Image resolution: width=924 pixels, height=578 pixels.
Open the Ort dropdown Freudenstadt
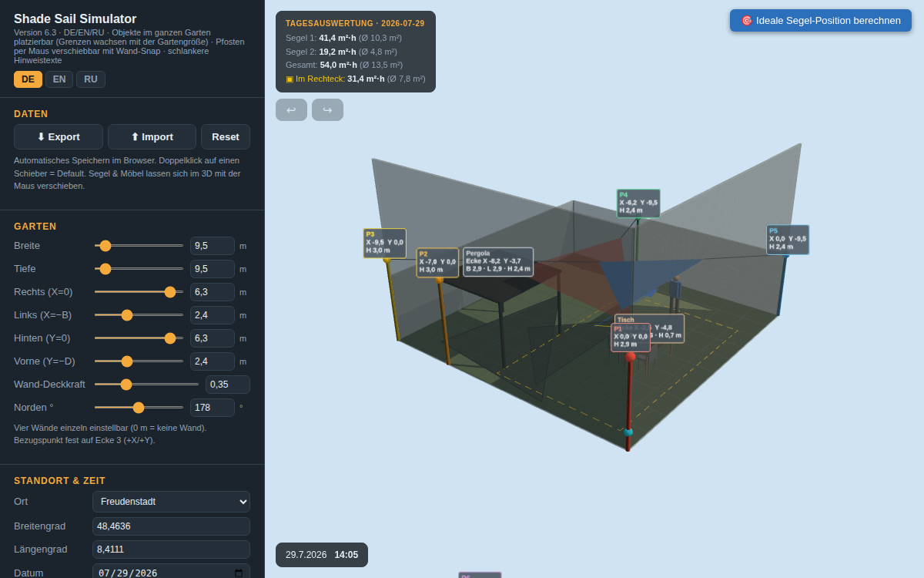[x=171, y=502]
